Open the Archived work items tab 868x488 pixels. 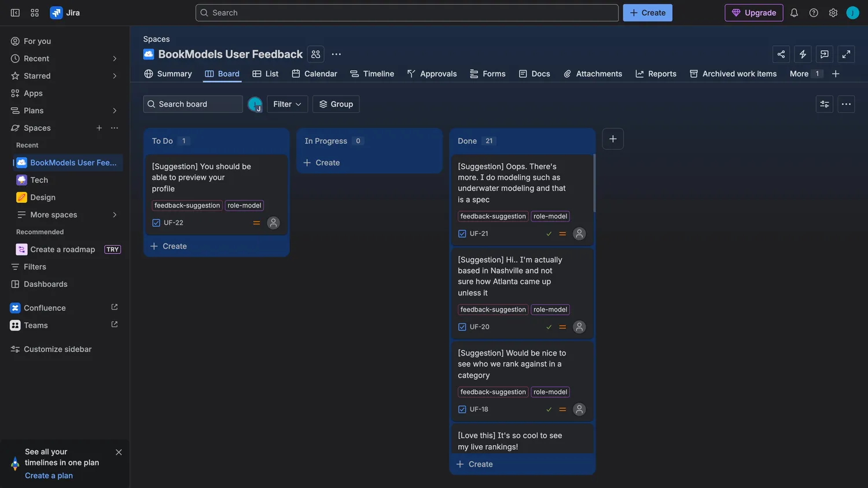click(x=733, y=73)
